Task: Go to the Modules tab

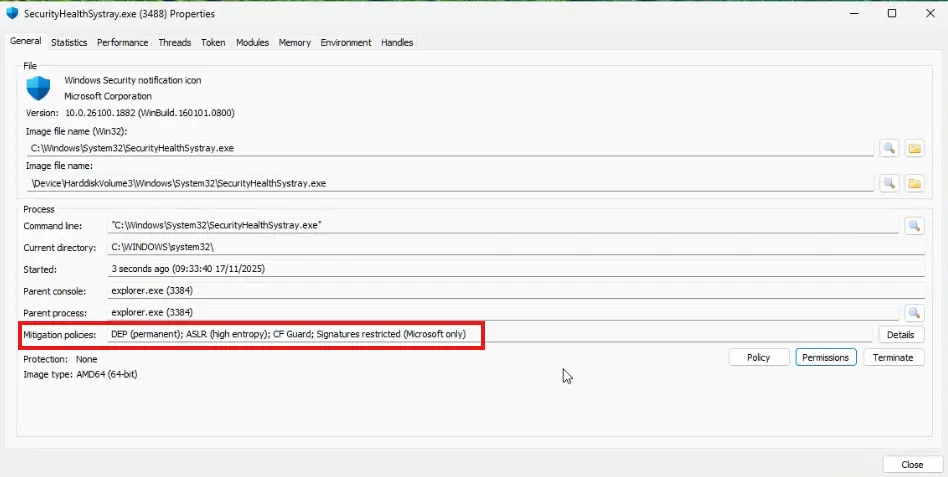Action: [252, 42]
